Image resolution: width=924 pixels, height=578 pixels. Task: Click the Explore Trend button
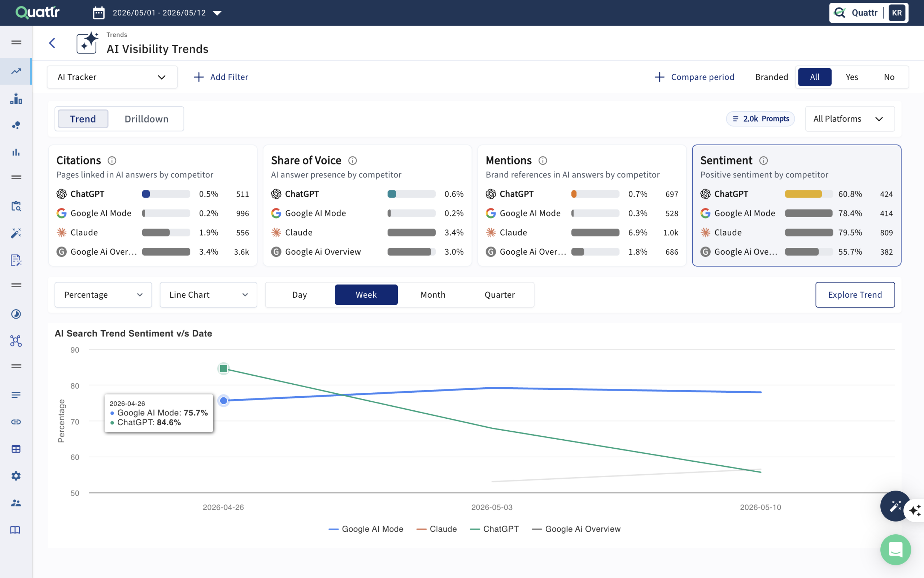click(x=855, y=295)
